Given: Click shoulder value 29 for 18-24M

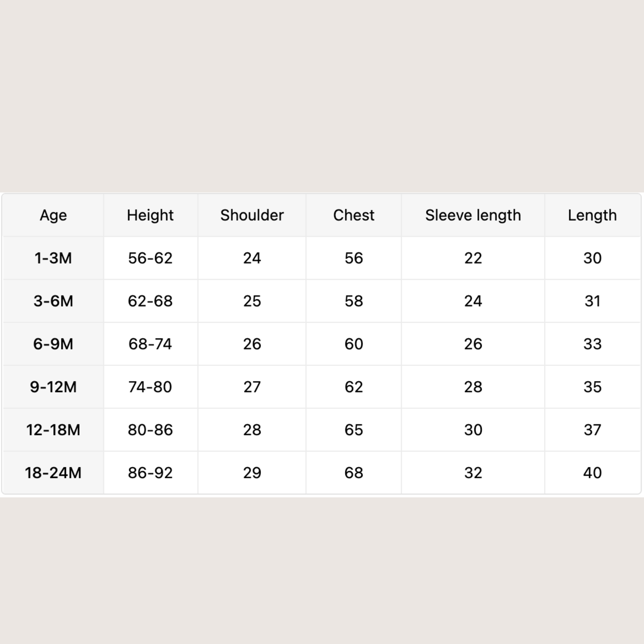Looking at the screenshot, I should pos(252,473).
